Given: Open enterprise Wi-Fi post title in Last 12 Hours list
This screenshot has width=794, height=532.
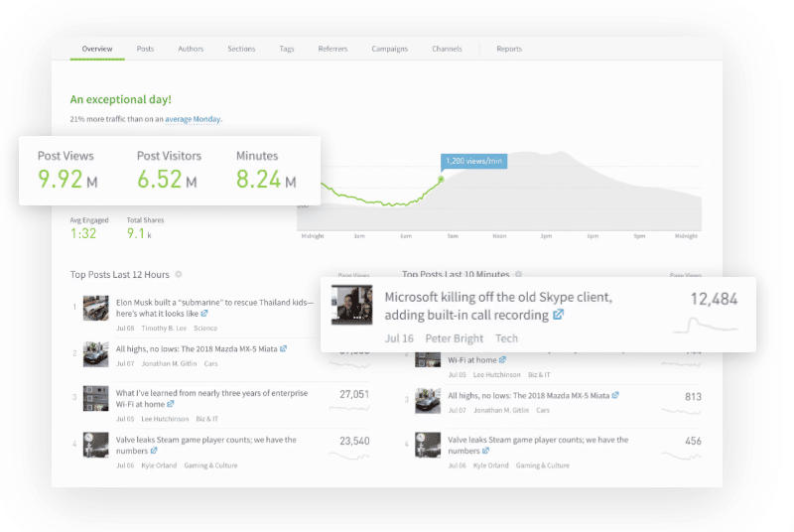Looking at the screenshot, I should (211, 398).
